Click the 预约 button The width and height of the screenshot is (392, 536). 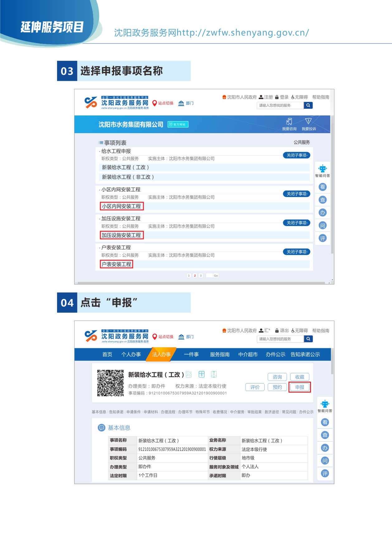[x=277, y=387]
